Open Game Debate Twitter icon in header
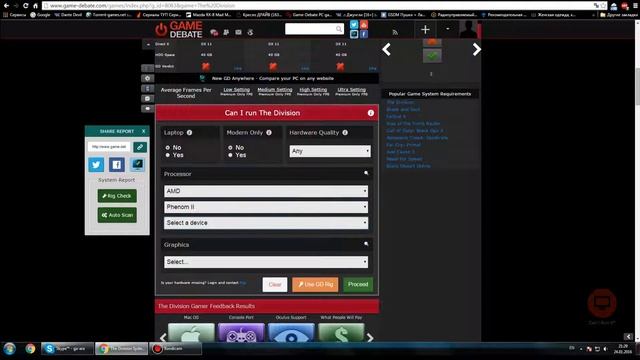The height and width of the screenshot is (360, 640). 354,25
